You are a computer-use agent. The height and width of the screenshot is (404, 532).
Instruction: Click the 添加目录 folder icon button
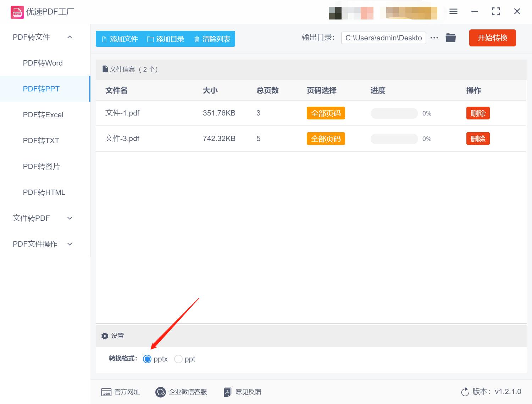tap(150, 39)
